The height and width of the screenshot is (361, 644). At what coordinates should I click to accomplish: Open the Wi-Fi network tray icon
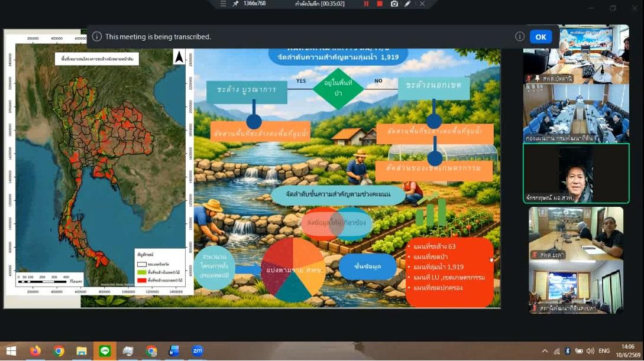click(x=556, y=351)
